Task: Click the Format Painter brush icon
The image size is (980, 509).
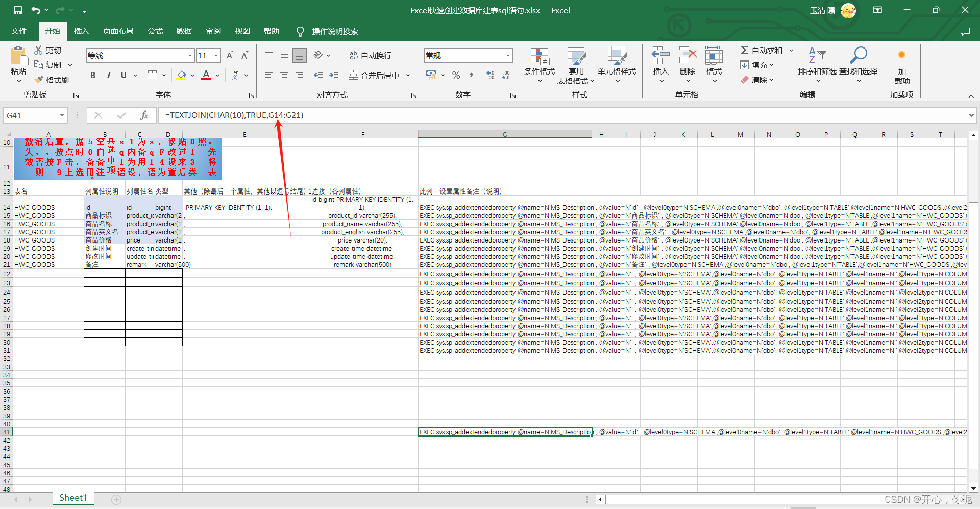Action: (38, 80)
